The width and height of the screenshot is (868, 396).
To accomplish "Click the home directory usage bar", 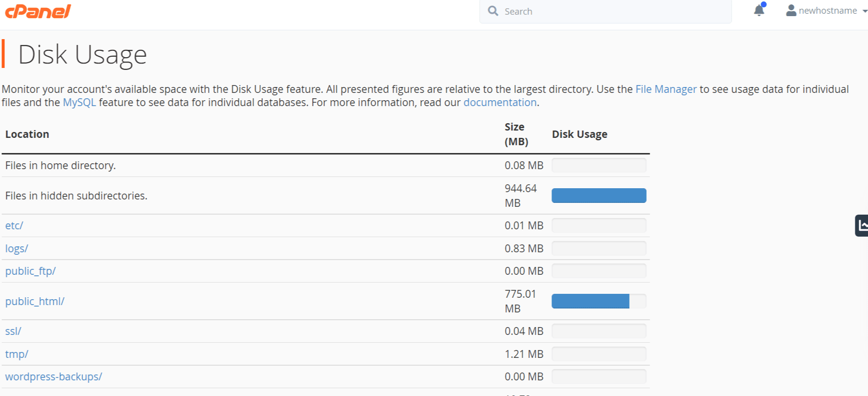I will [599, 165].
